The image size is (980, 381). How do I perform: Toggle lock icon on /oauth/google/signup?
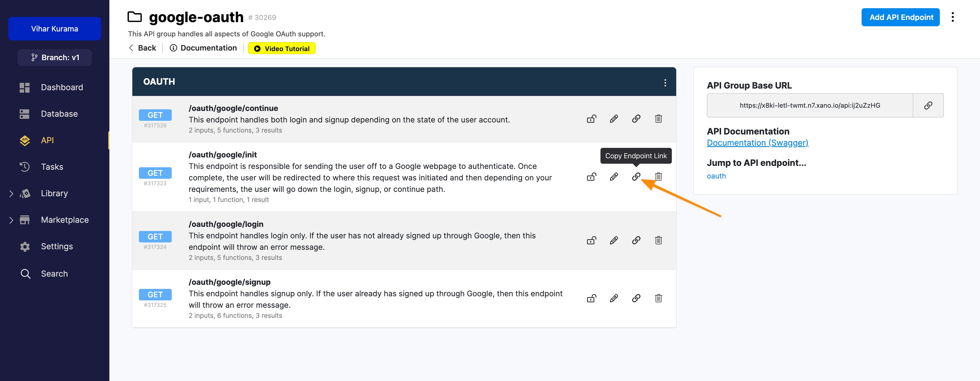click(591, 298)
